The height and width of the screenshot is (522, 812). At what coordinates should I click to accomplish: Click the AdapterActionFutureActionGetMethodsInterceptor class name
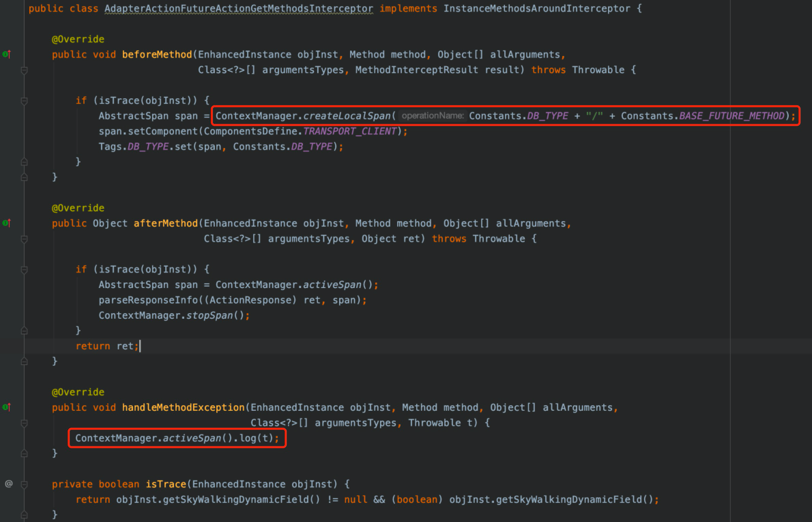click(238, 9)
